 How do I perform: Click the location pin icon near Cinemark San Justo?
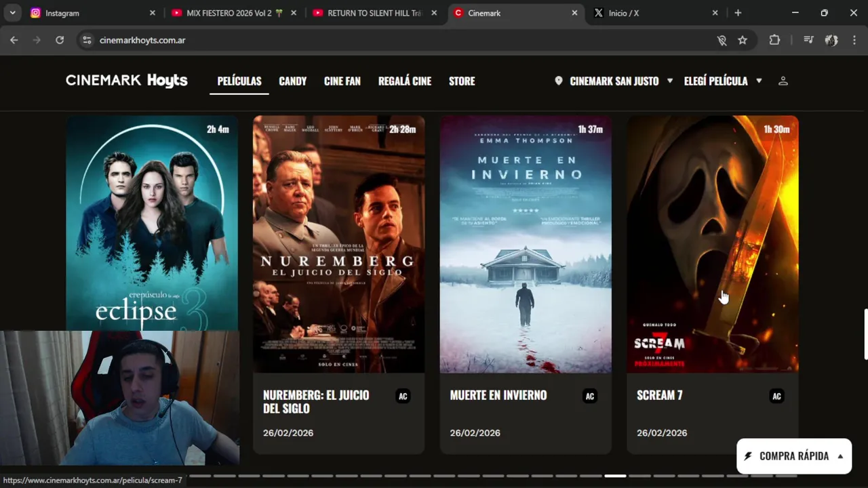(x=559, y=81)
